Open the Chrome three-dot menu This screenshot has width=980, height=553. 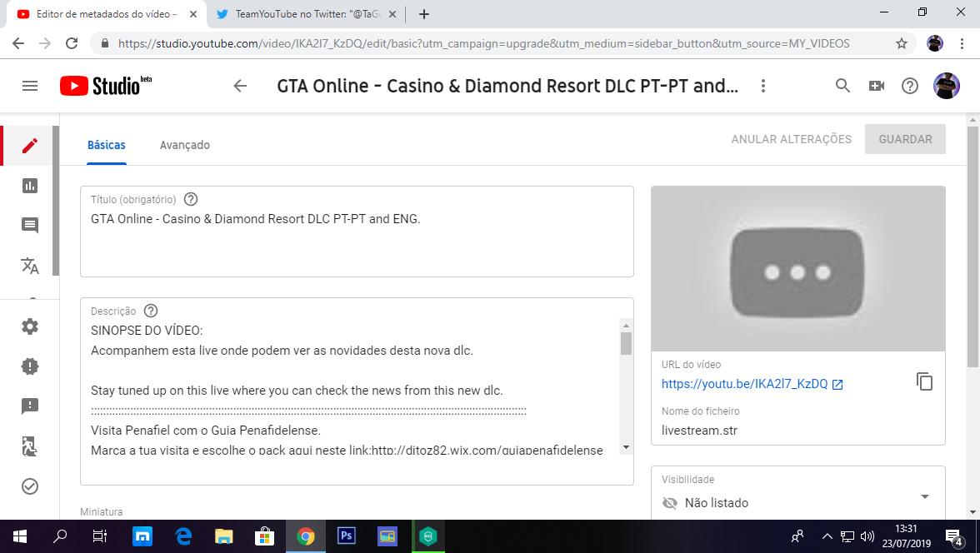tap(962, 43)
